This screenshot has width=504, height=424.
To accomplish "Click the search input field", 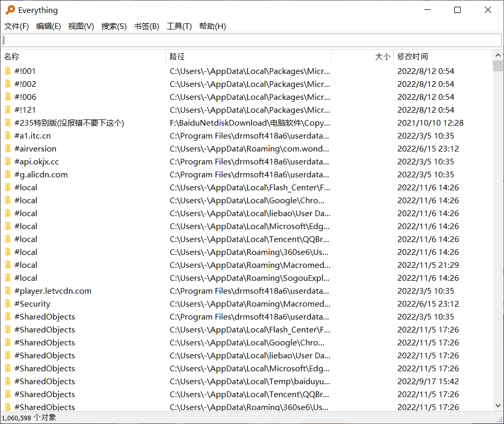I will tap(252, 40).
